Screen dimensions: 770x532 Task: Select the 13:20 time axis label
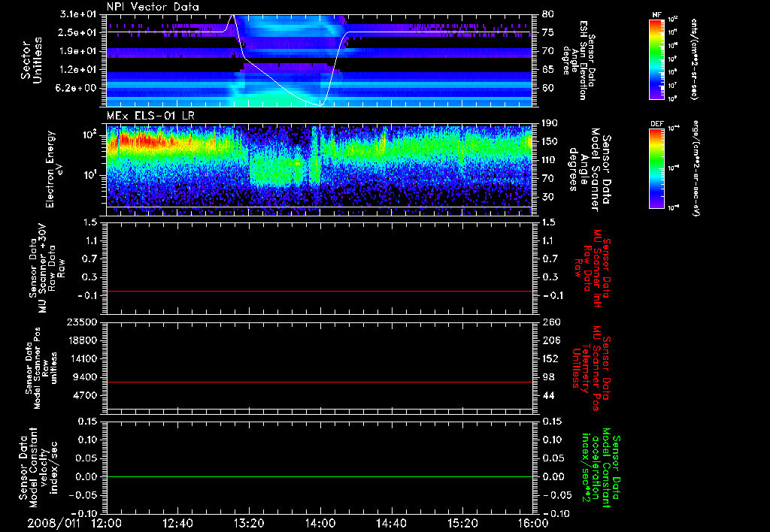click(x=249, y=522)
